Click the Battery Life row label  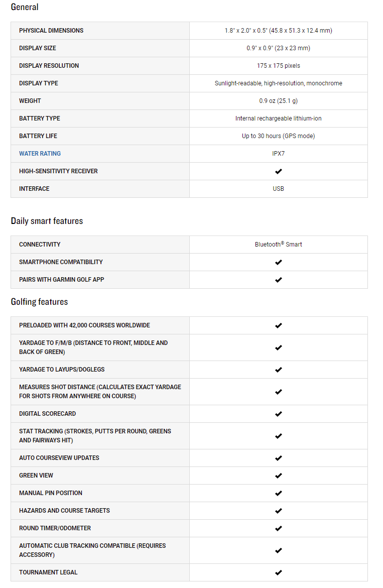38,136
